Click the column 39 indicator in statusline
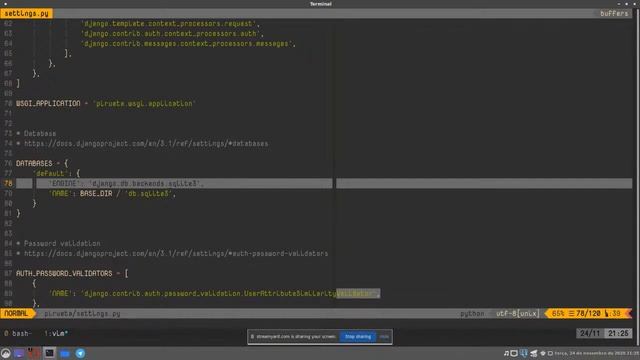This screenshot has height=360, width=640. point(613,313)
